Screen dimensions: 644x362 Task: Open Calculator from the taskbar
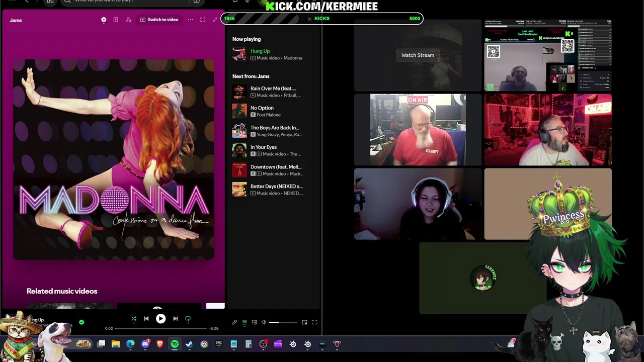(x=249, y=344)
